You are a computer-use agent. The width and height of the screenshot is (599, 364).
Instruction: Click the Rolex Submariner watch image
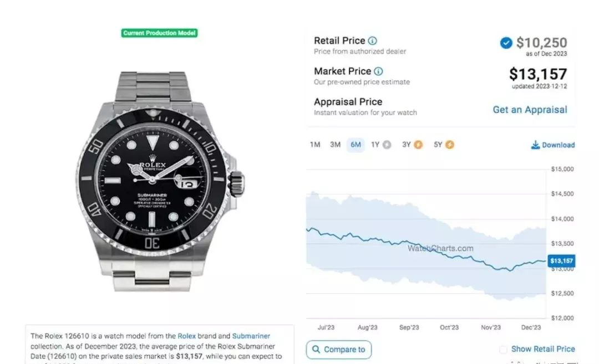[160, 181]
